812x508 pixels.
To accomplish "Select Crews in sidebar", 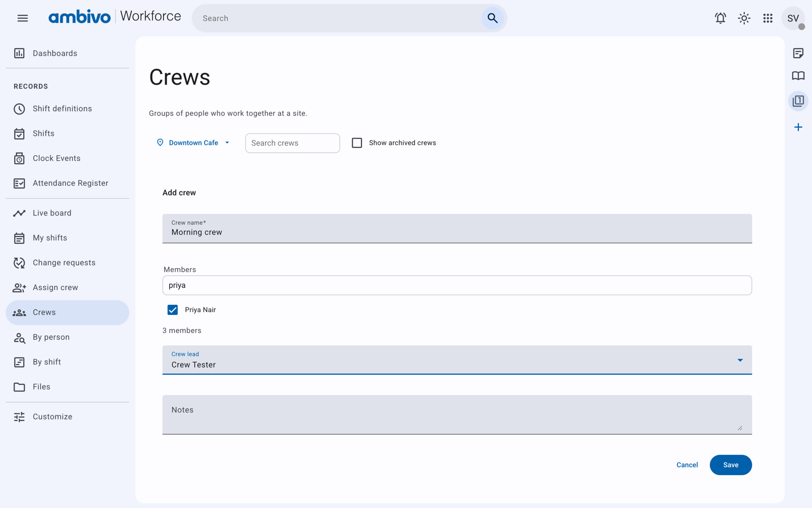I will (68, 312).
